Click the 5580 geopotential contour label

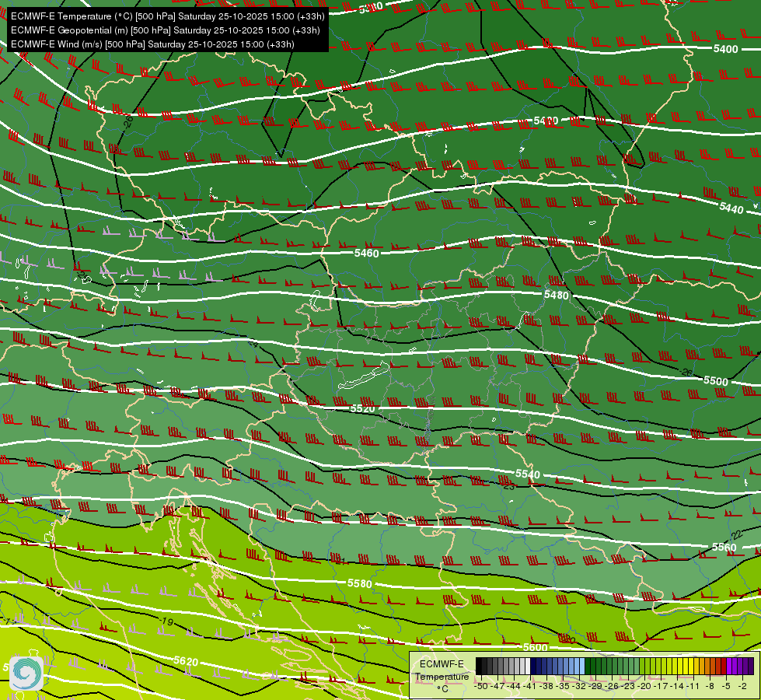coord(360,583)
